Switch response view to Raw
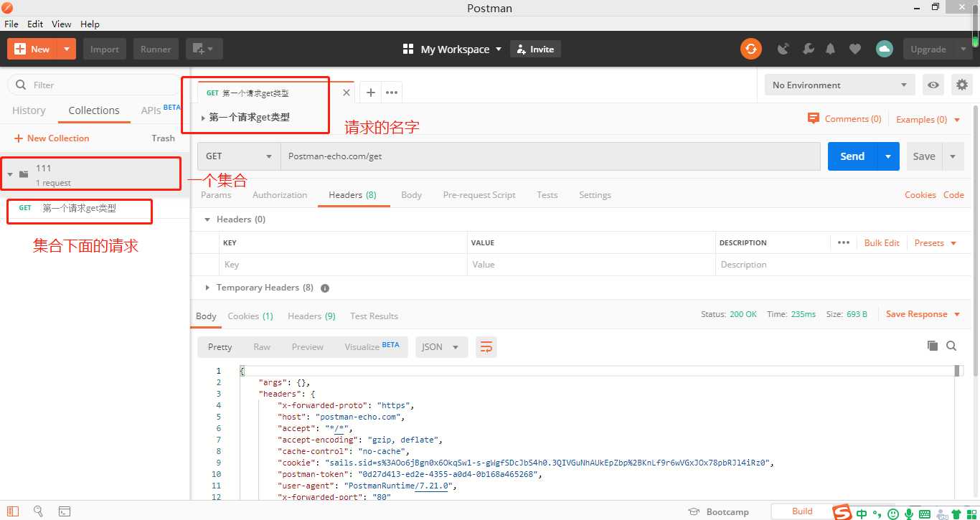The height and width of the screenshot is (520, 980). [262, 346]
